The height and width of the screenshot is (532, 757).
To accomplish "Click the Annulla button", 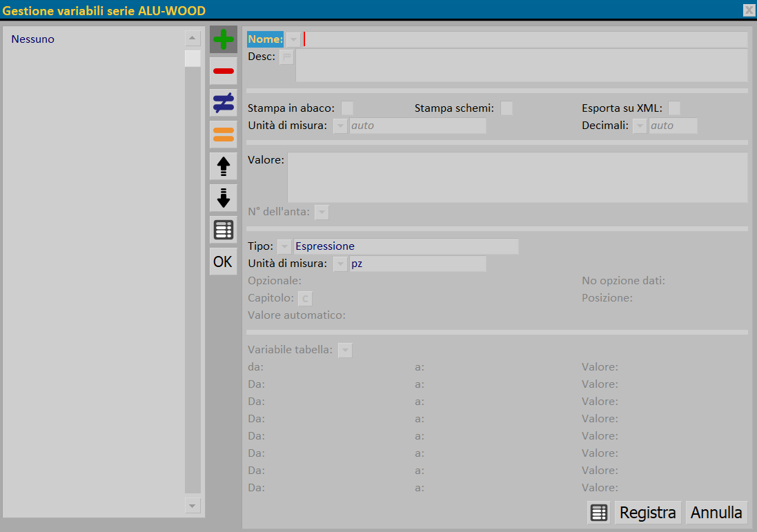I will coord(716,512).
